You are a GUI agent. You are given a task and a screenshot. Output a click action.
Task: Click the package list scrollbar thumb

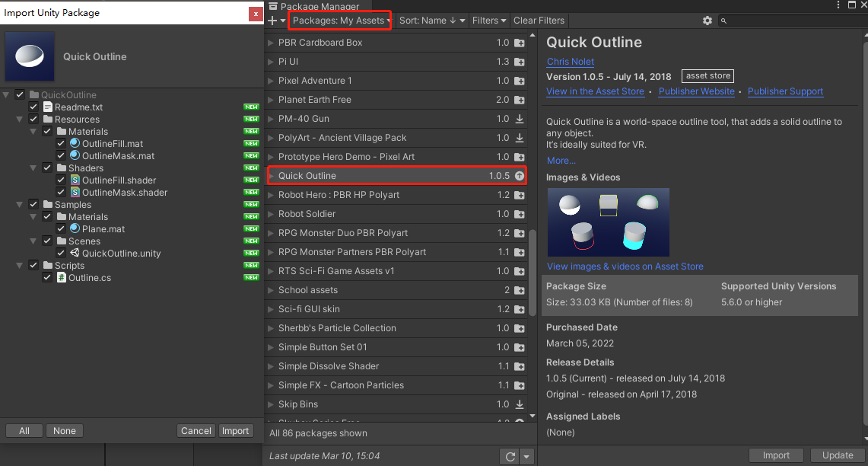(533, 273)
